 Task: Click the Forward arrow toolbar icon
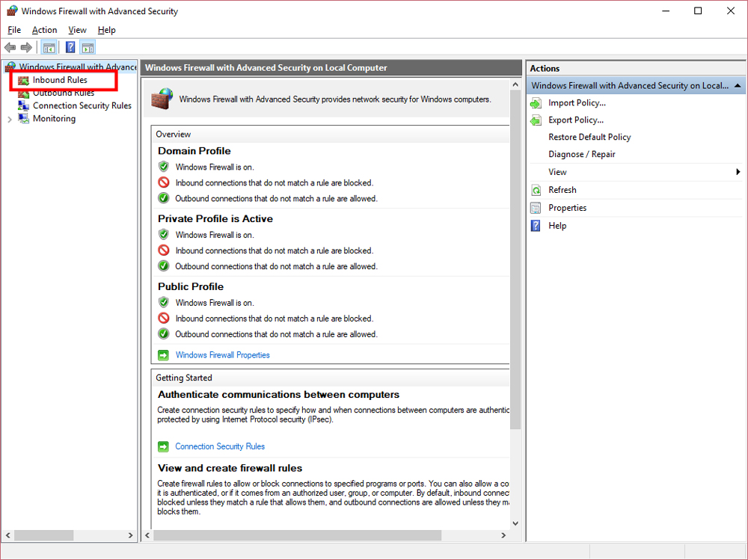pos(26,47)
